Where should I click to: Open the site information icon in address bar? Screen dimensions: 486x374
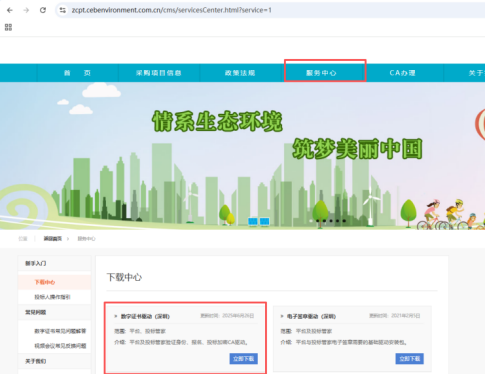click(x=63, y=10)
